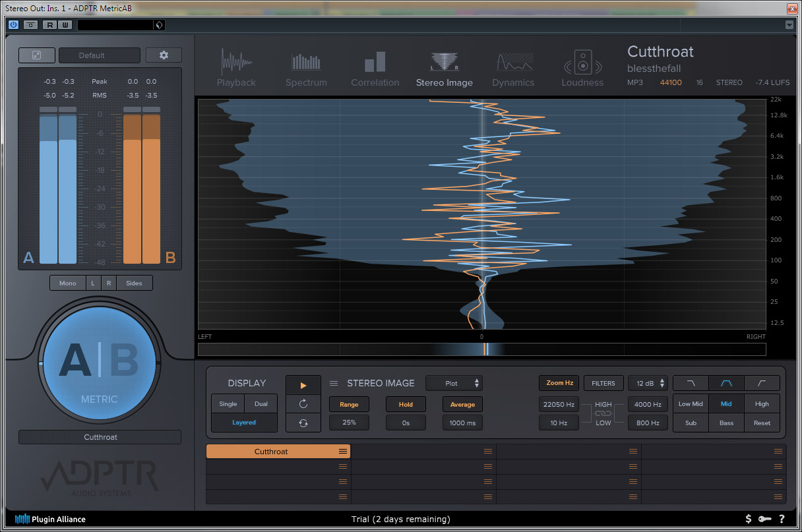Viewport: 802px width, 532px height.
Task: Open the Loudness tab
Action: point(582,69)
